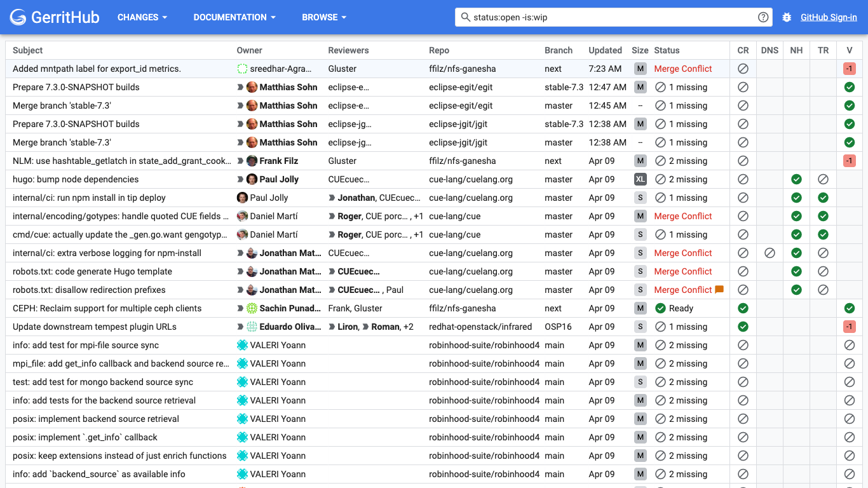
Task: Click Frank Filz avatar icon
Action: point(252,161)
